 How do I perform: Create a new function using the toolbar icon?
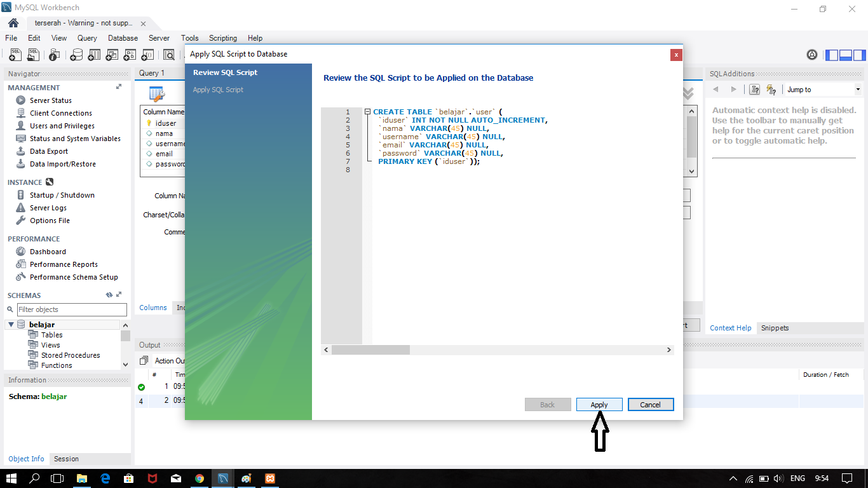147,55
